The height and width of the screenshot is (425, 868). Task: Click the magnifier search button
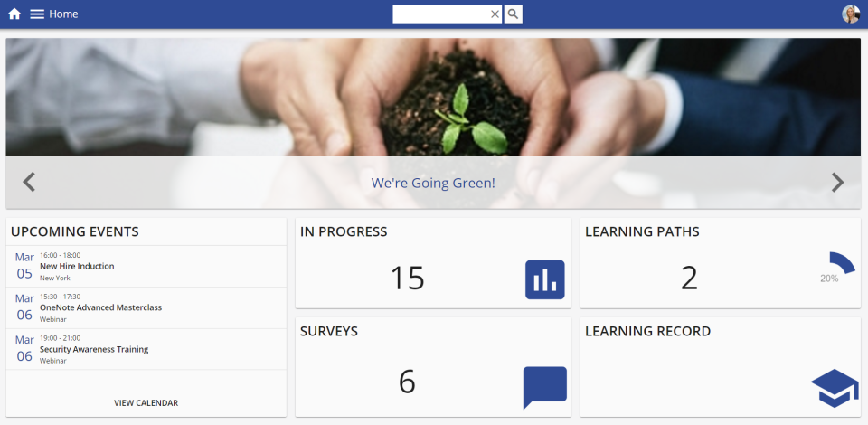pos(514,14)
